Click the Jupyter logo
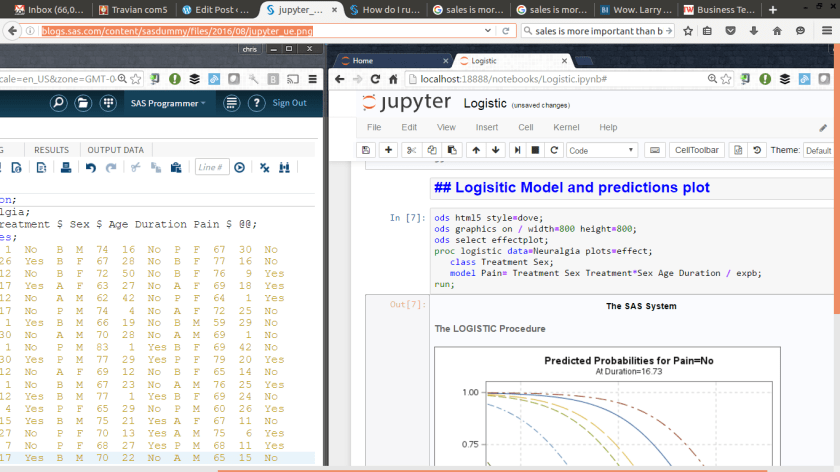The width and height of the screenshot is (840, 472). click(x=406, y=102)
